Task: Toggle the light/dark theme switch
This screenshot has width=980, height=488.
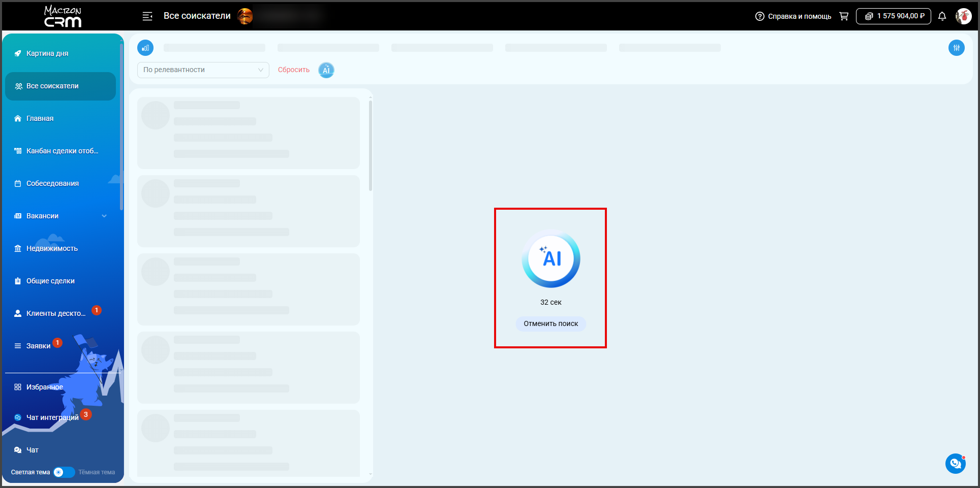Action: pyautogui.click(x=64, y=472)
